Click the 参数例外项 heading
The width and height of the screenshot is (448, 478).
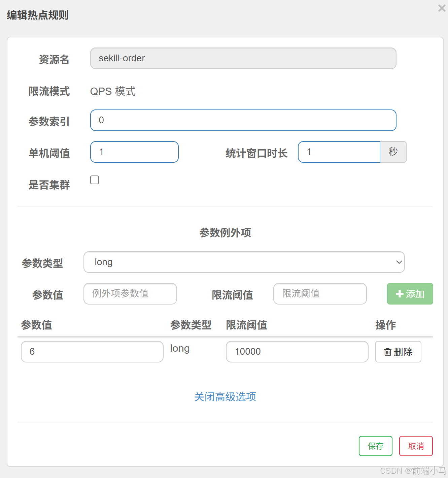[x=225, y=232]
